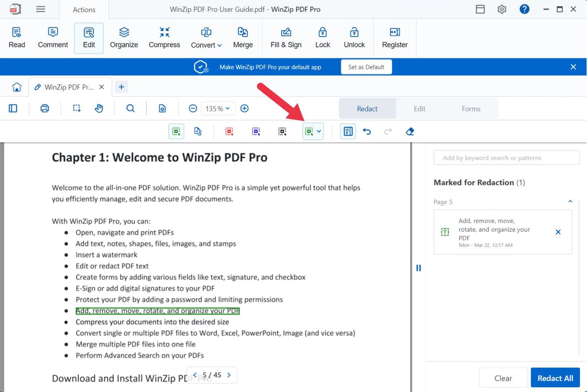Remove the marked redaction entry with X

click(x=558, y=232)
